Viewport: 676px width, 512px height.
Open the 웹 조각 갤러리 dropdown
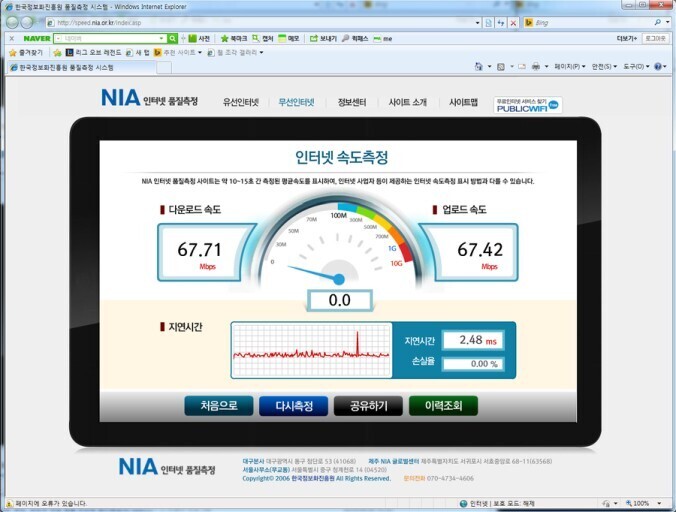235,53
